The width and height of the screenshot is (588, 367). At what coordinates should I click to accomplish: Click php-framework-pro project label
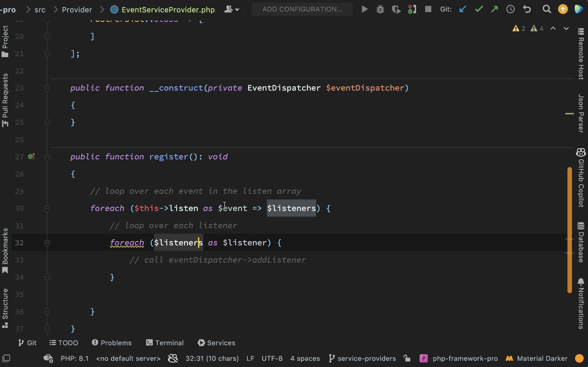coord(459,358)
